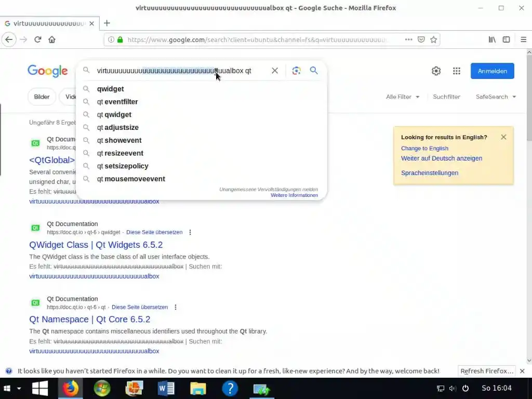This screenshot has width=532, height=399.
Task: Open volume control in system tray
Action: tap(453, 388)
